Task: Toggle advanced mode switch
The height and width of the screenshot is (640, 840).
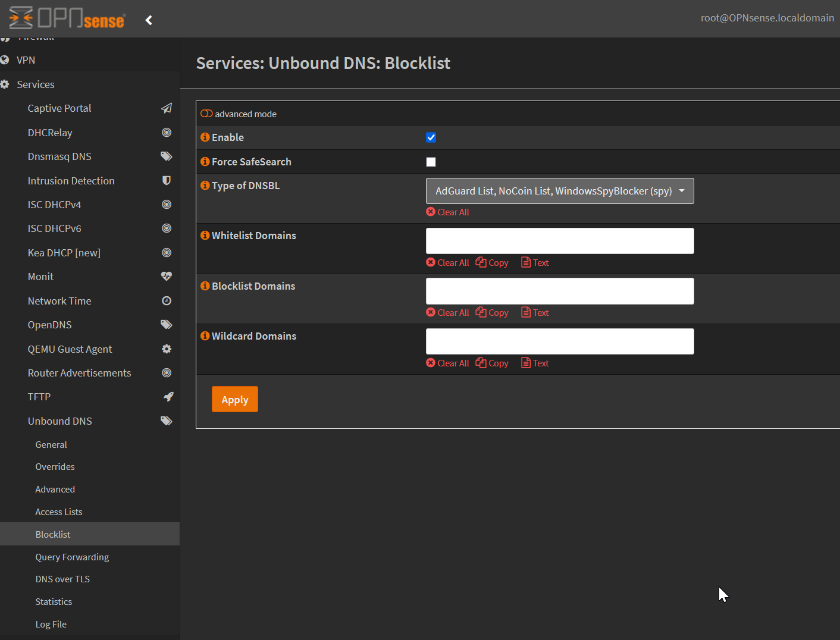Action: (x=206, y=114)
